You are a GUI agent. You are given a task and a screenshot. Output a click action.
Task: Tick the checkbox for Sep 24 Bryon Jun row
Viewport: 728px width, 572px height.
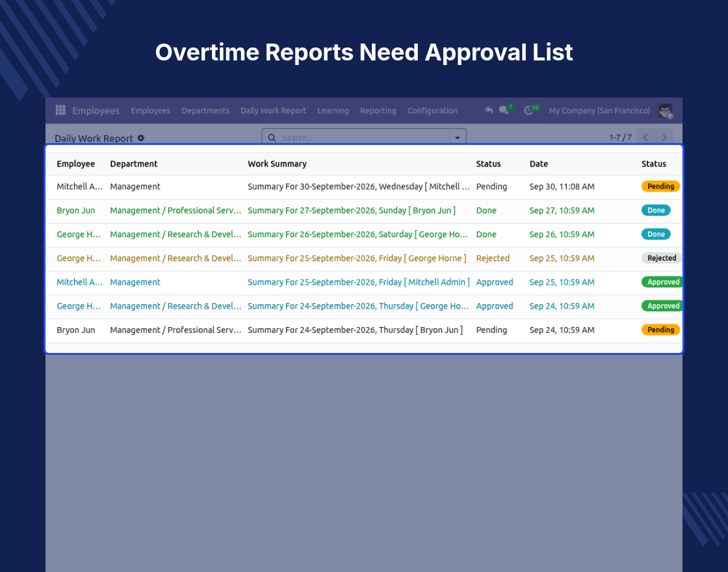tap(47, 330)
